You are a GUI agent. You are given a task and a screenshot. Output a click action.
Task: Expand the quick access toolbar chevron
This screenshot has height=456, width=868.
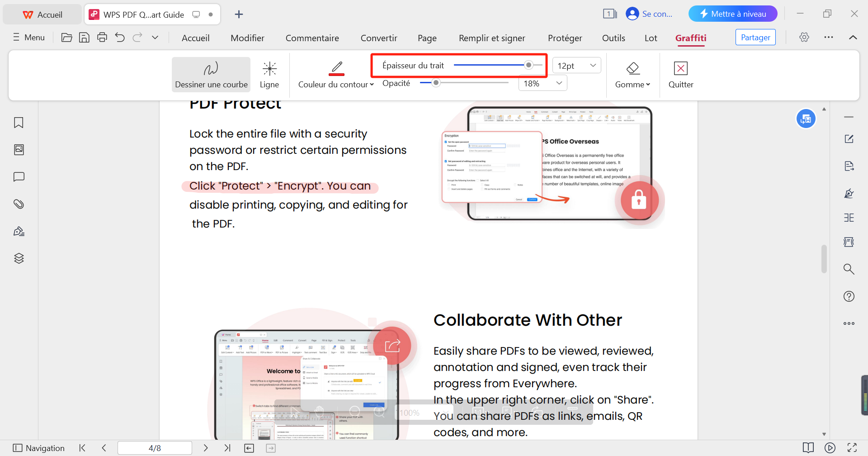[155, 38]
